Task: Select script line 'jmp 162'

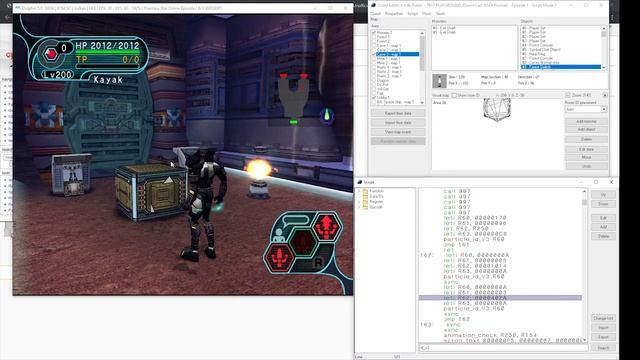Action: click(457, 319)
